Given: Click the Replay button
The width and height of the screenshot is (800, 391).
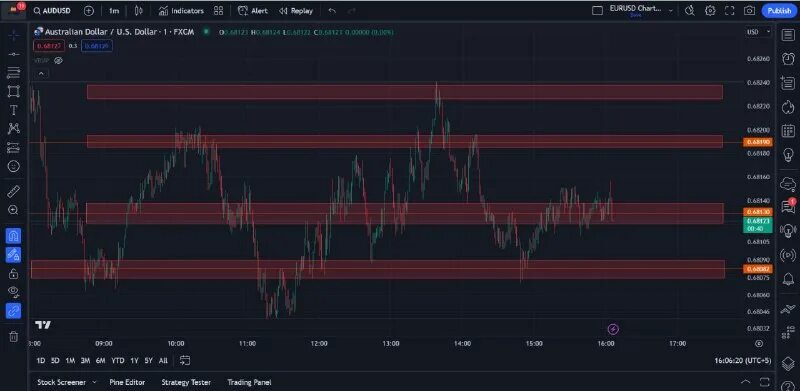Looking at the screenshot, I should click(296, 11).
